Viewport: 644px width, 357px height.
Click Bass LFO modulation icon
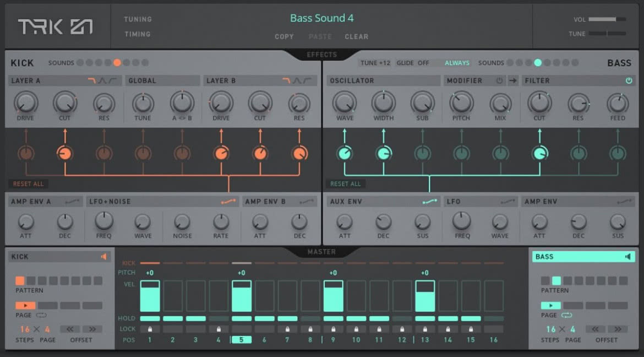(x=508, y=202)
